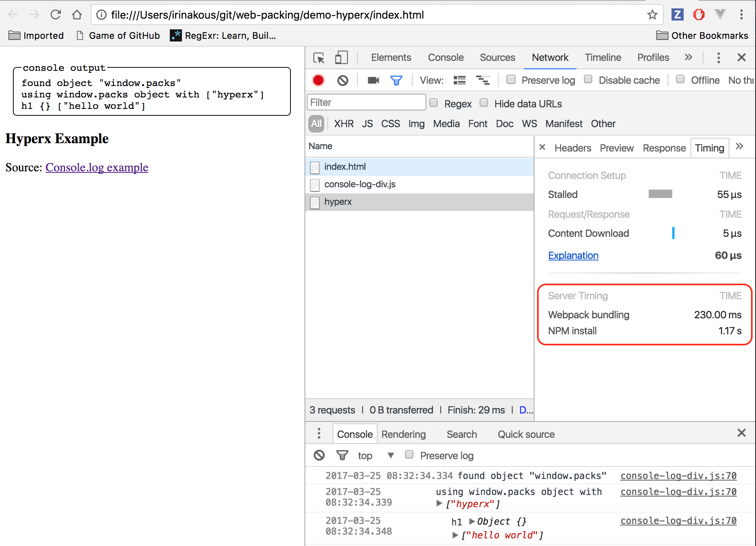Tick the Regex filter checkbox

click(434, 103)
